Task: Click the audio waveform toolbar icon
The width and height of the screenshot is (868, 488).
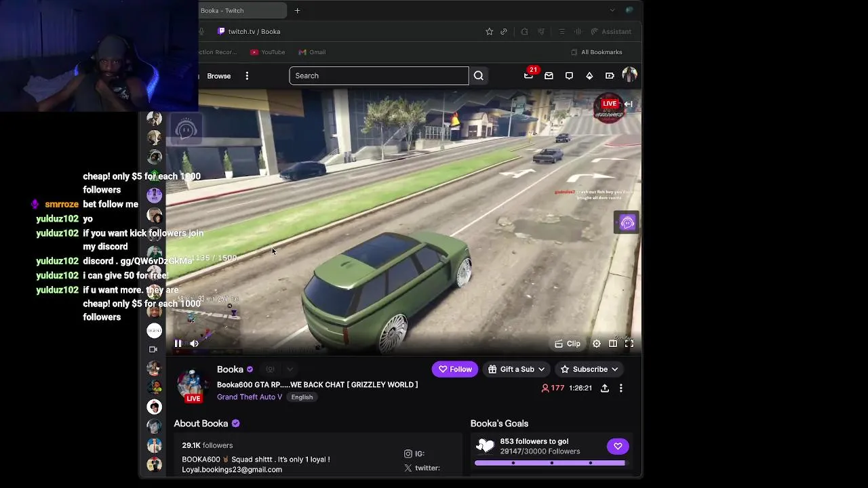Action: [x=578, y=32]
